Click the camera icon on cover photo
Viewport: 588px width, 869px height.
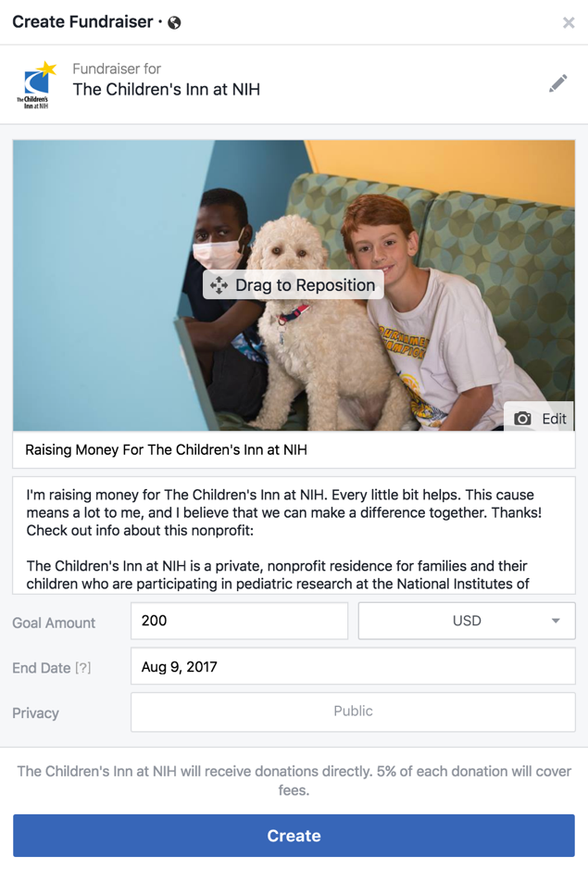click(x=522, y=419)
